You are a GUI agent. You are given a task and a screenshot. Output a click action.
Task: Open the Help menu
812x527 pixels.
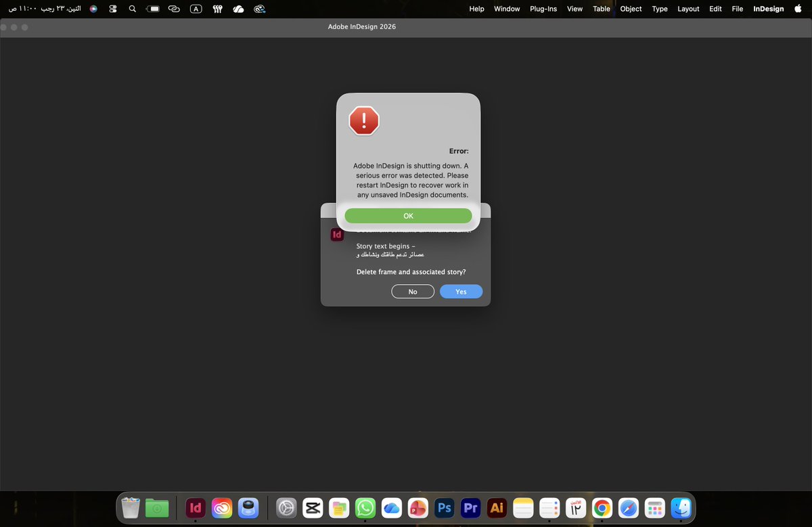tap(476, 9)
